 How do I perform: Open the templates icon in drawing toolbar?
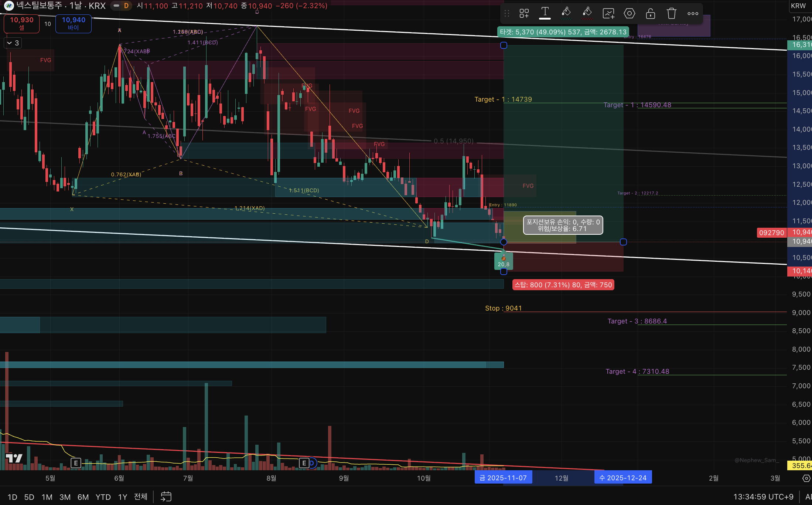click(524, 14)
